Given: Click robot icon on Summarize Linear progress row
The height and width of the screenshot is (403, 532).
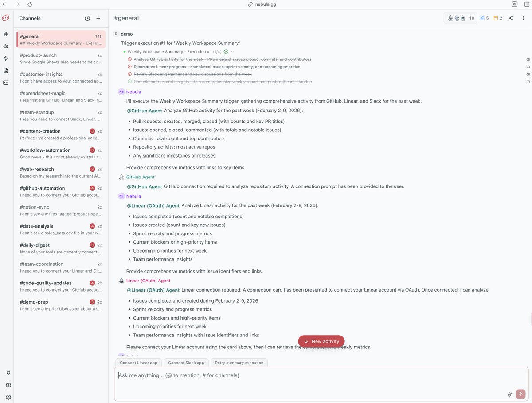Looking at the screenshot, I should (528, 67).
